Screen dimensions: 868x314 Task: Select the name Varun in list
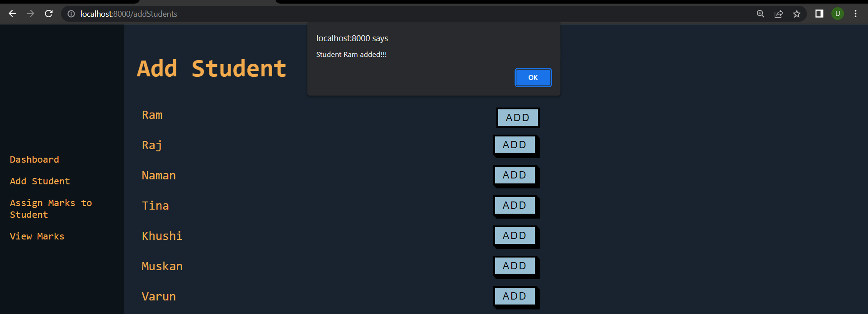159,297
